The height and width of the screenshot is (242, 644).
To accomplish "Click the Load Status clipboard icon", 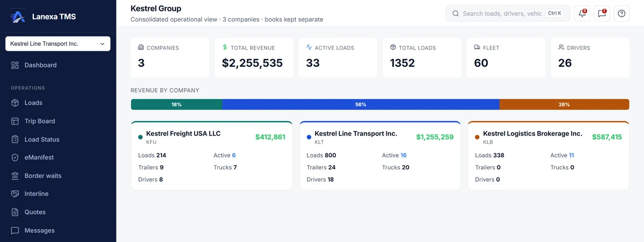I will tap(15, 139).
